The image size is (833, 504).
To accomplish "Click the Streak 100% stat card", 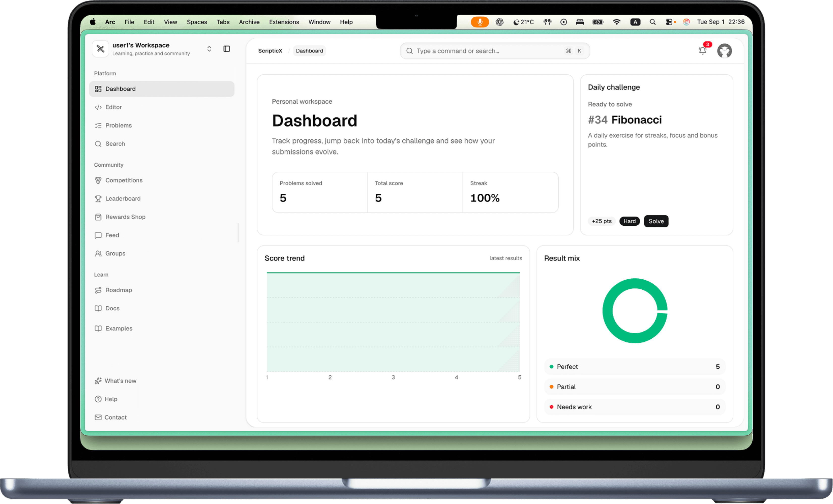I will pos(511,192).
